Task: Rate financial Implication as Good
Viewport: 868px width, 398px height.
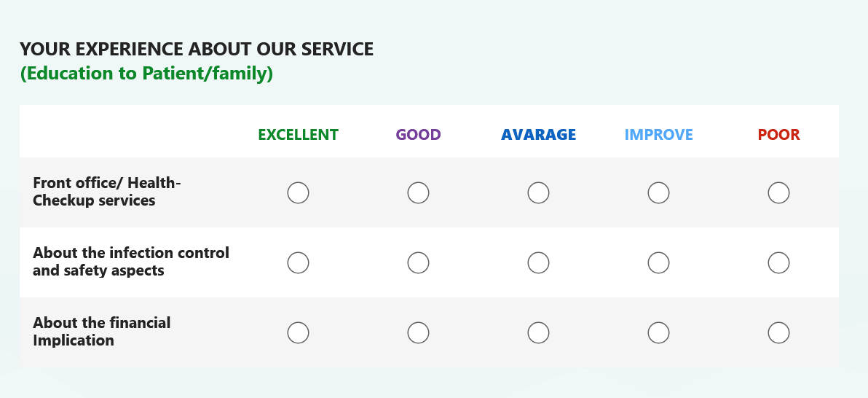Action: 418,332
